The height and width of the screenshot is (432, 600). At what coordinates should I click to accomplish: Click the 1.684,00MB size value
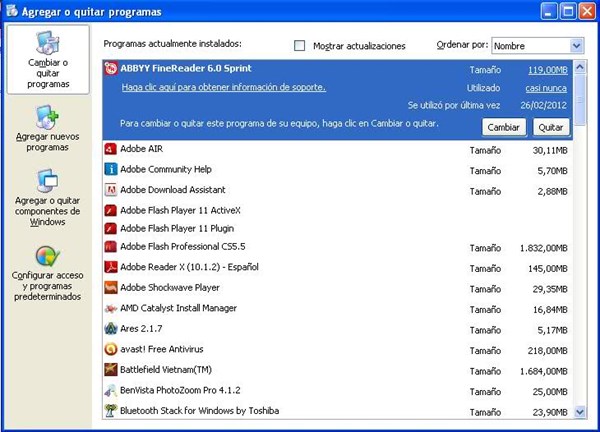[543, 372]
